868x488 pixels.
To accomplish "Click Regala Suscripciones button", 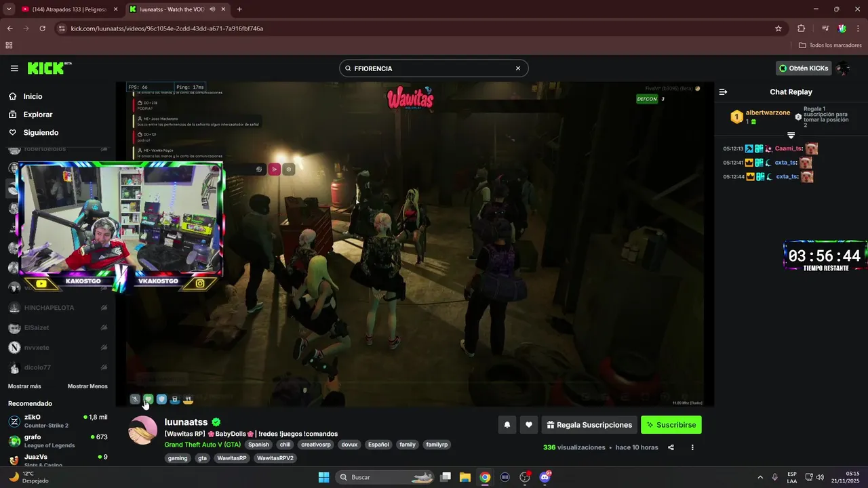I will 589,425.
